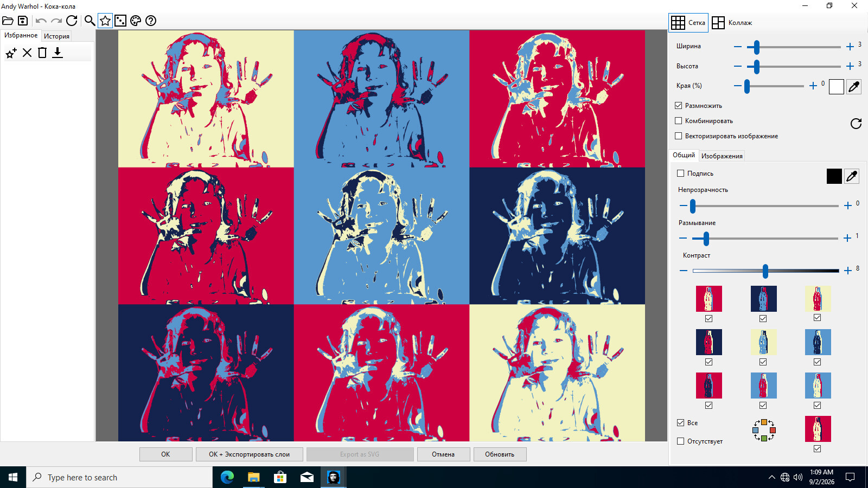Viewport: 868px width, 488px height.
Task: Open the color palette icon
Action: click(136, 21)
